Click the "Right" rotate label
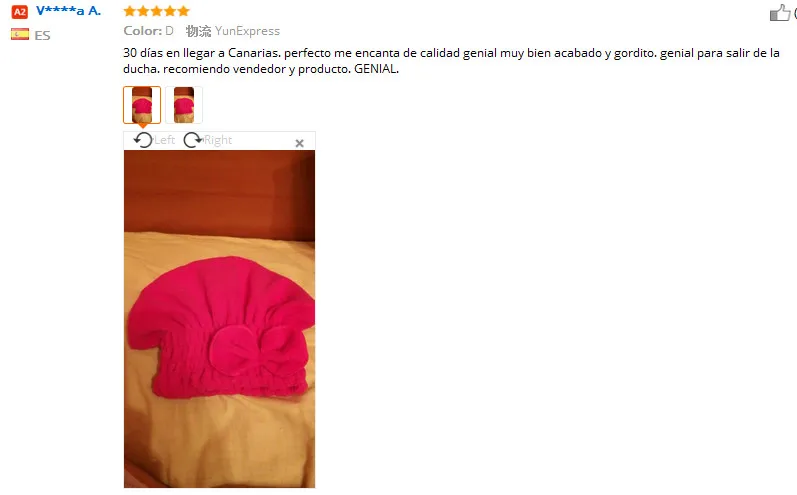797x495 pixels. coord(218,140)
